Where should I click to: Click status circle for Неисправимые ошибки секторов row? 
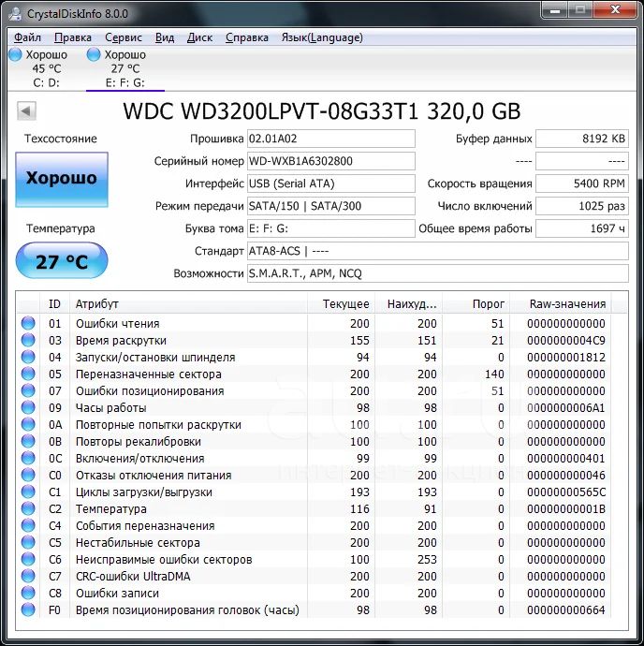tap(28, 560)
